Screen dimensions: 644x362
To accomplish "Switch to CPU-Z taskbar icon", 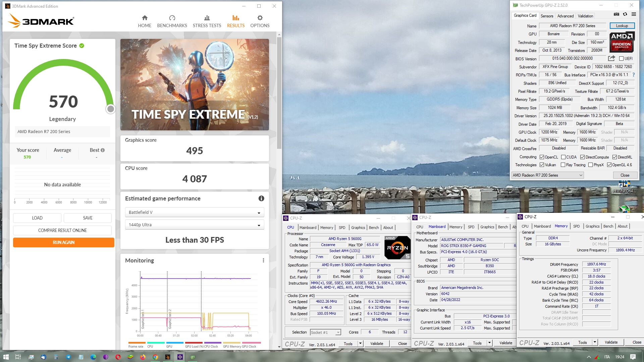I will pyautogui.click(x=180, y=357).
